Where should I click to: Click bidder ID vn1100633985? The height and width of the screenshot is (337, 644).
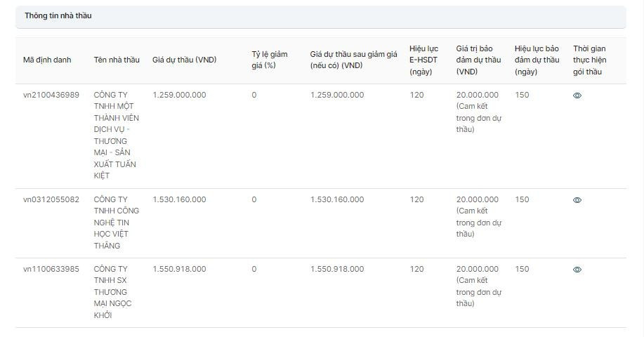tap(51, 269)
